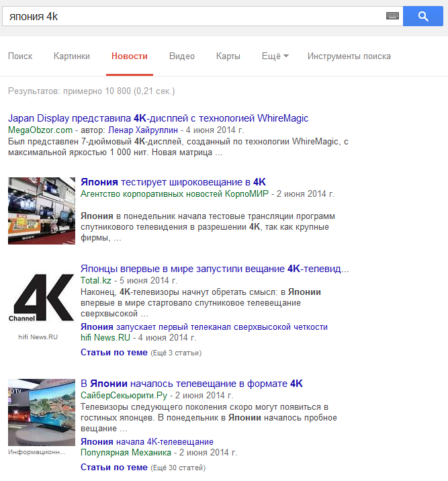The height and width of the screenshot is (481, 448).
Task: Open 'Япония запускает первый телеканал' link
Action: click(204, 327)
